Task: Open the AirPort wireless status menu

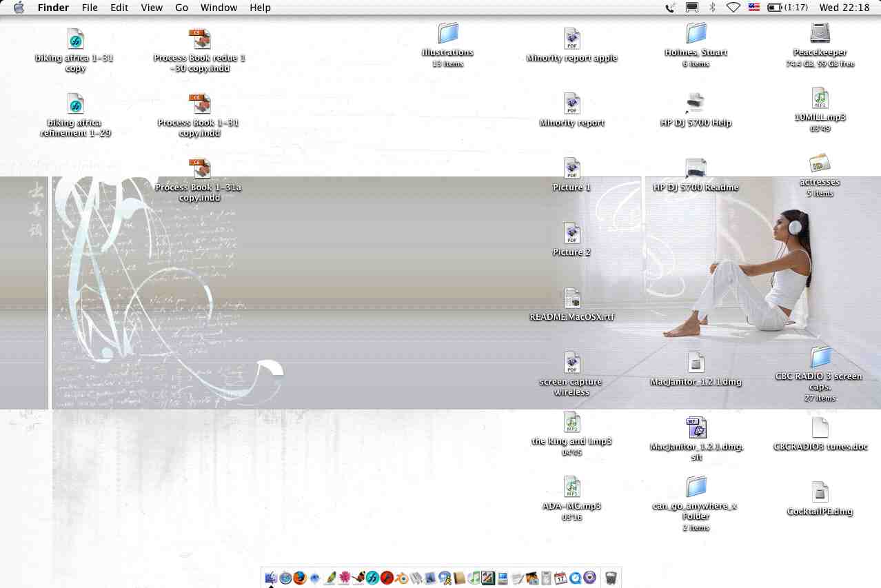Action: click(x=733, y=8)
